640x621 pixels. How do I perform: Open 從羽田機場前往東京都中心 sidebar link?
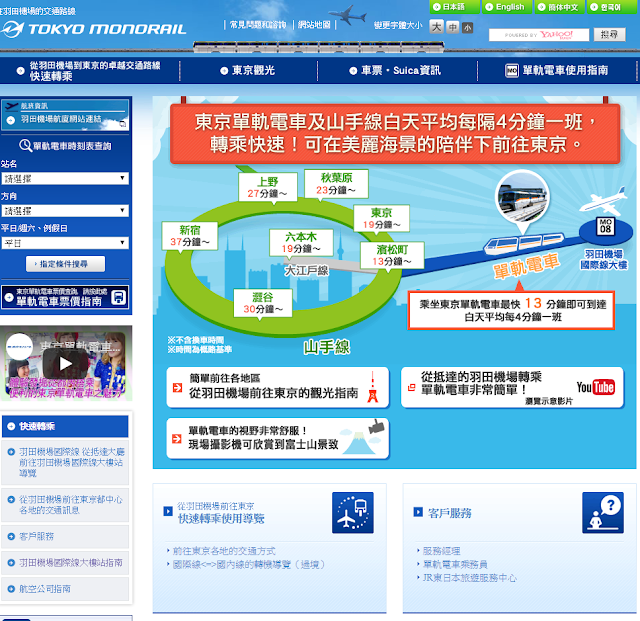tap(65, 505)
